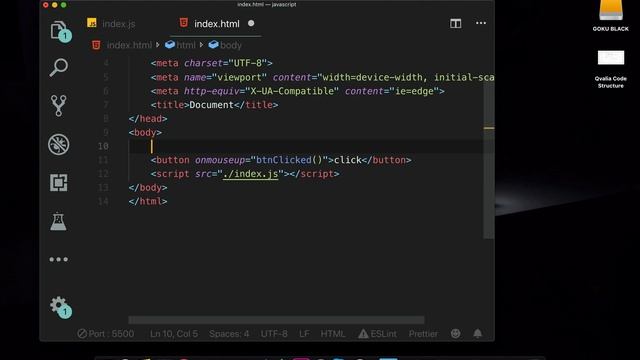Viewport: 640px width, 360px height.
Task: Open the Search panel
Action: coord(59,67)
